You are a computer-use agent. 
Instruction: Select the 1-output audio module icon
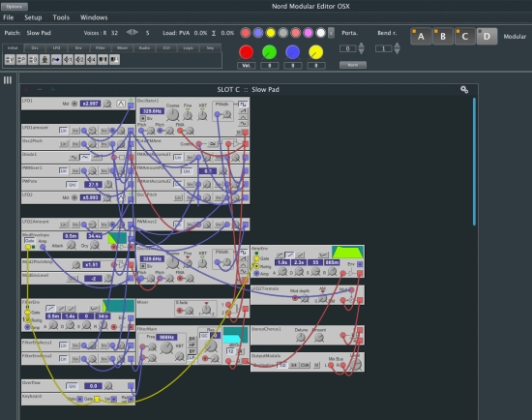(x=68, y=60)
